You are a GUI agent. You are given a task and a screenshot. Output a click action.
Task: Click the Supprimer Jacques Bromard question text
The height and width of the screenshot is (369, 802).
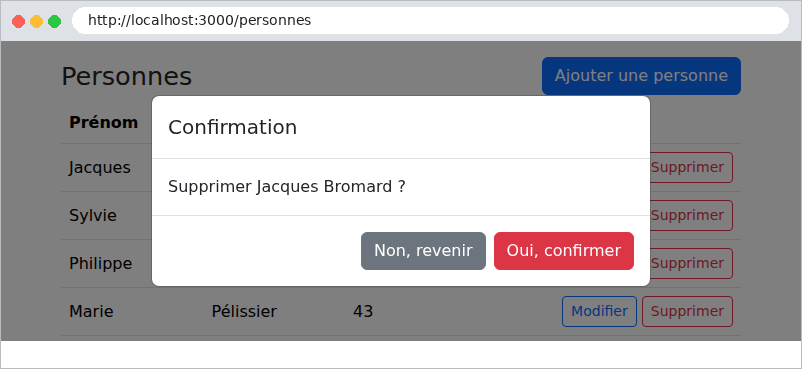tap(286, 187)
